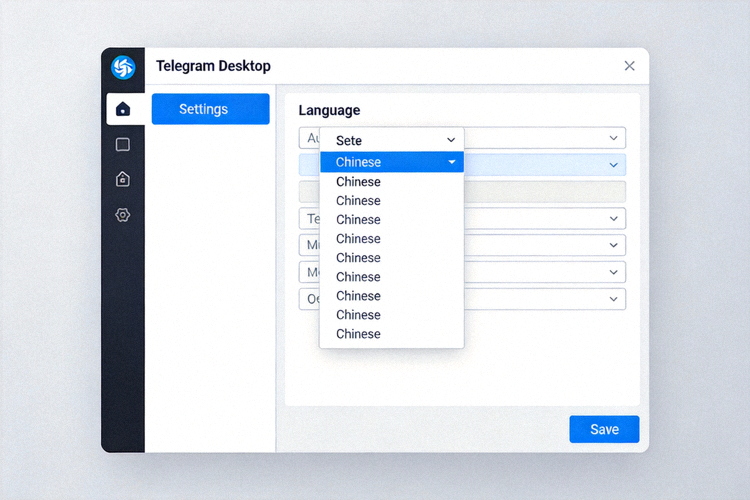This screenshot has width=750, height=500.
Task: Select the last Chinese entry in the list
Action: 358,334
